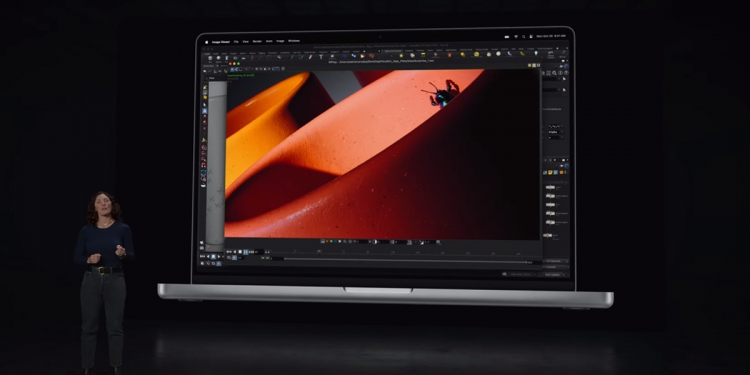Select the Sphere shelf tool

coord(219,58)
